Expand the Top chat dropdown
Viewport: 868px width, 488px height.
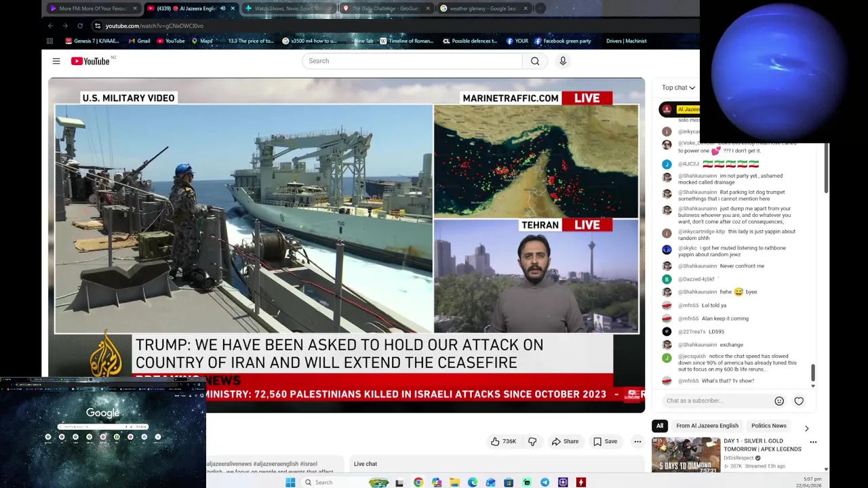pos(678,87)
